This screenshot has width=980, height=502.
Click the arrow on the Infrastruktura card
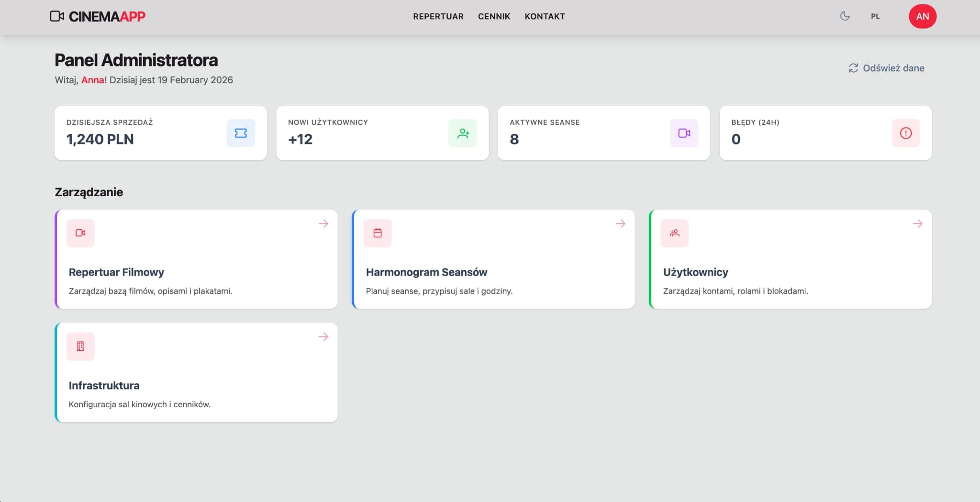(323, 336)
